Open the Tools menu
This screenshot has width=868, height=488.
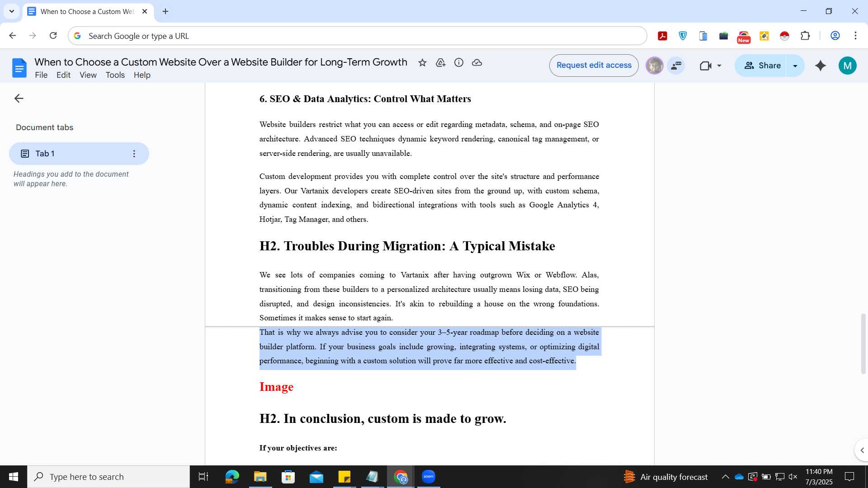[x=115, y=75]
